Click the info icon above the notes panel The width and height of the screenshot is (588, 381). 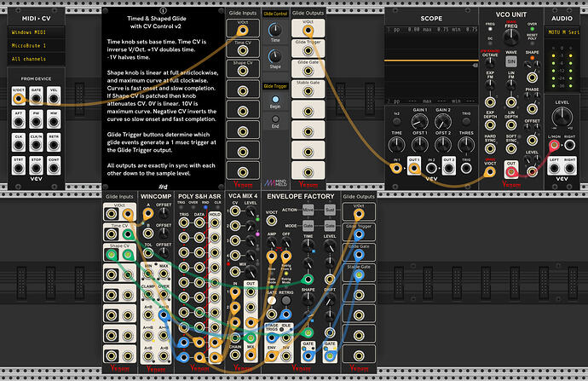163,10
